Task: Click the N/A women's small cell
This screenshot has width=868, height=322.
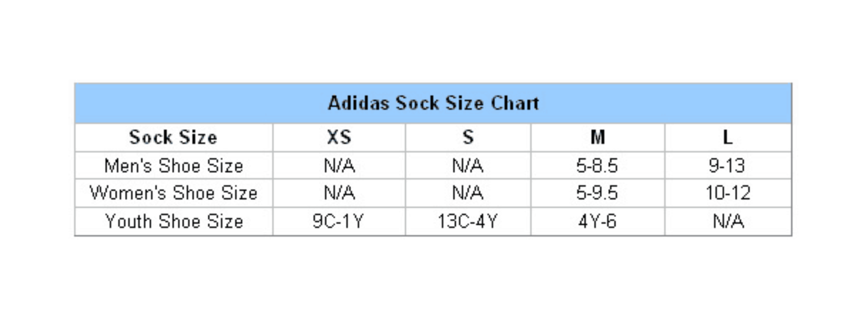Action: [468, 193]
